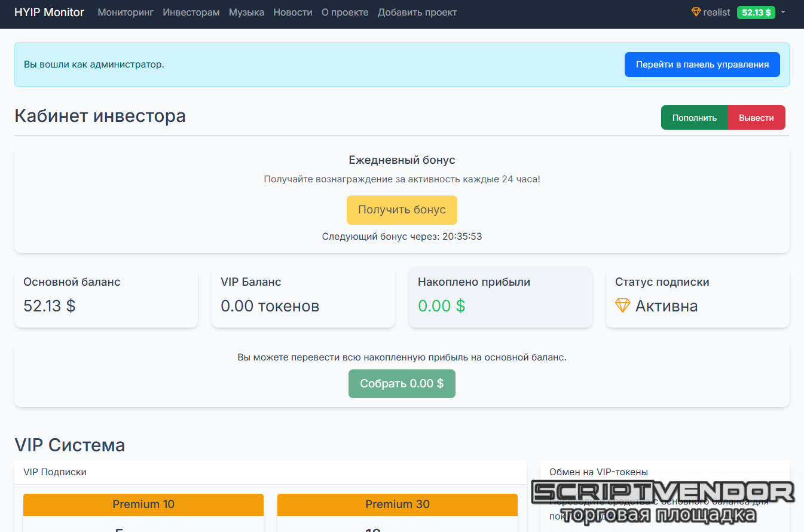Select the Новости navigation link

tap(293, 12)
